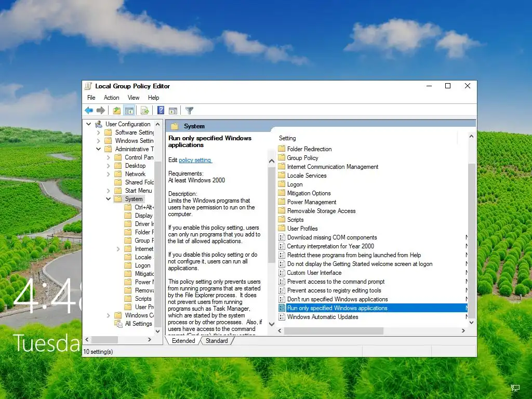Image resolution: width=532 pixels, height=399 pixels.
Task: Click the Export List toolbar icon
Action: coord(145,110)
